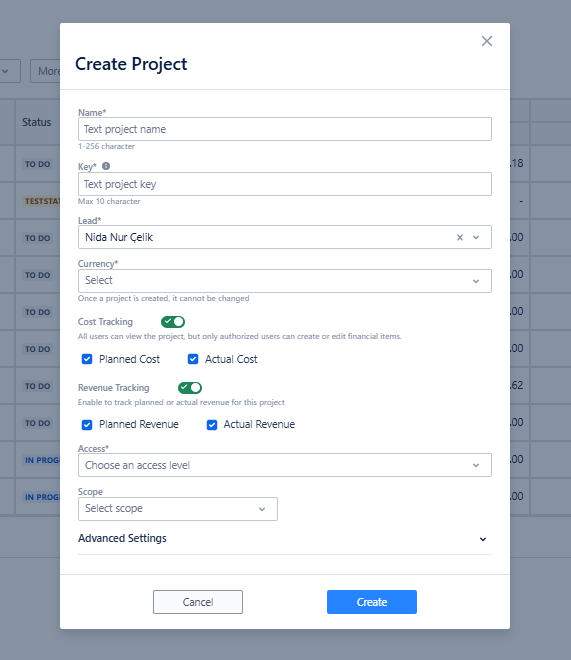Open the Select scope dropdown
The height and width of the screenshot is (660, 571).
[178, 509]
